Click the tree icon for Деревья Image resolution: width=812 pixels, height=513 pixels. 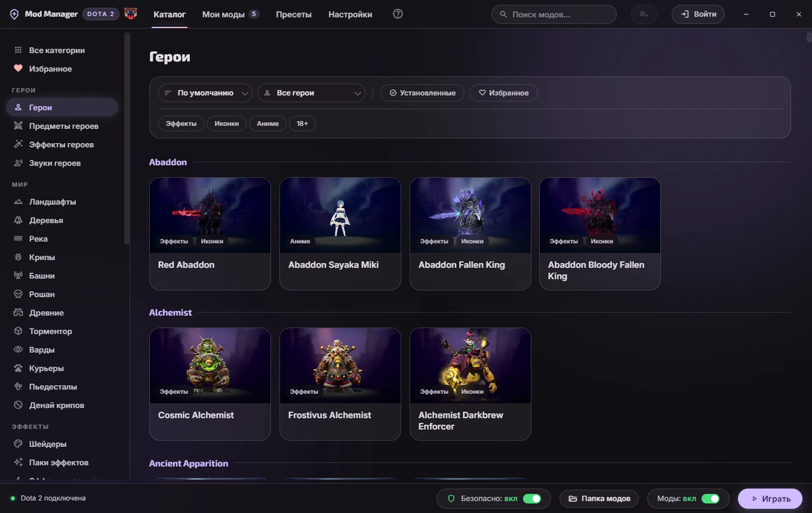tap(18, 221)
